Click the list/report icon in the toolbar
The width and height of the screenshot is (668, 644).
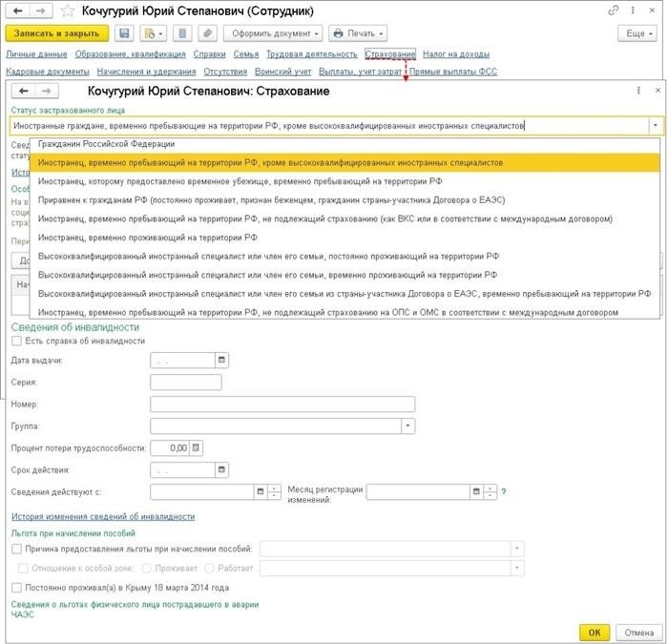pos(182,33)
